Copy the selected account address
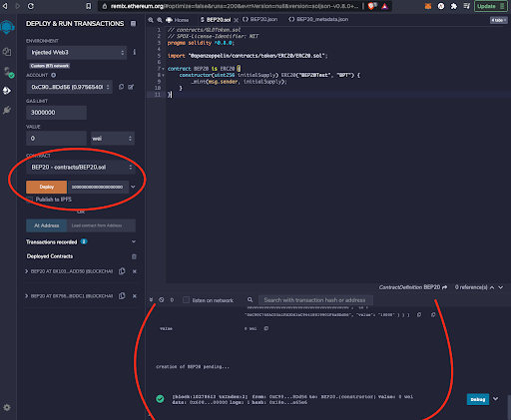The width and height of the screenshot is (511, 420). tap(121, 87)
